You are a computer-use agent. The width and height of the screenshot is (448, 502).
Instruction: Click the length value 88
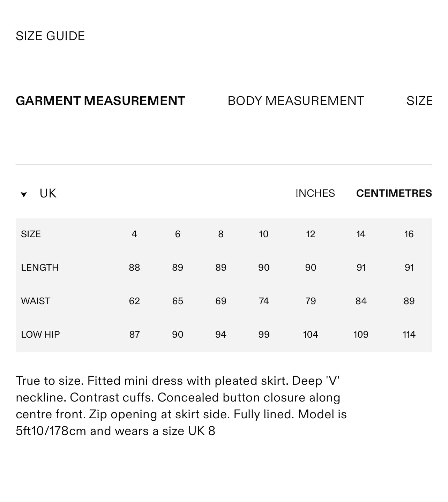(x=134, y=268)
